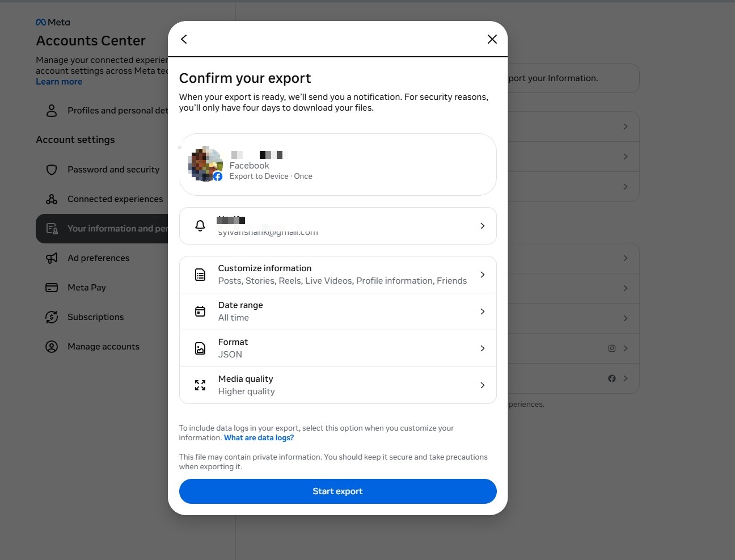Click the 'Confirm your export' heading
The width and height of the screenshot is (735, 560).
pyautogui.click(x=245, y=78)
